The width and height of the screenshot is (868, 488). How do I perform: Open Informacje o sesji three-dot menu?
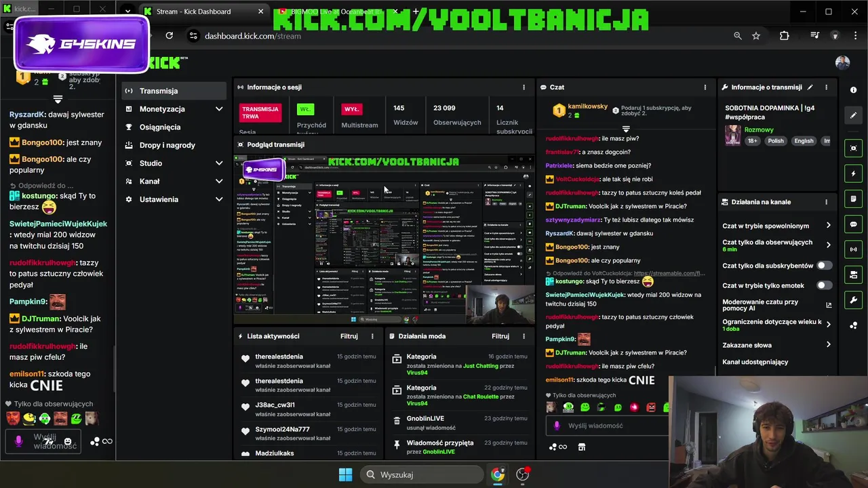[524, 87]
